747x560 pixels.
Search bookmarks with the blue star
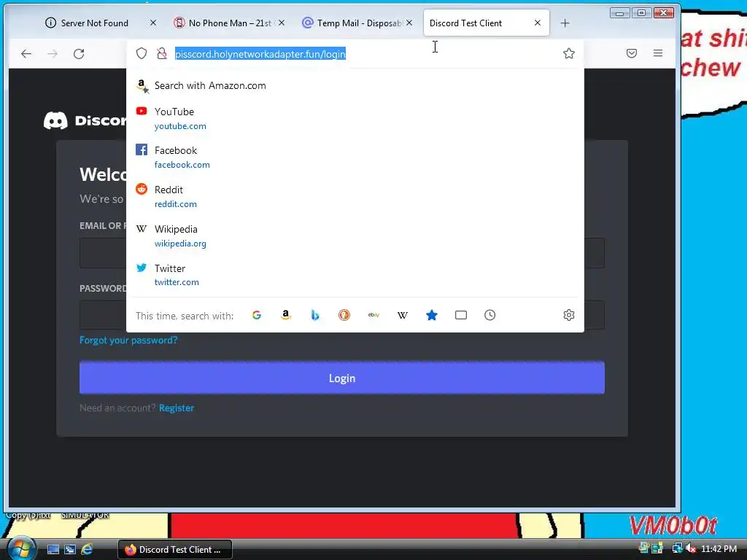432,315
